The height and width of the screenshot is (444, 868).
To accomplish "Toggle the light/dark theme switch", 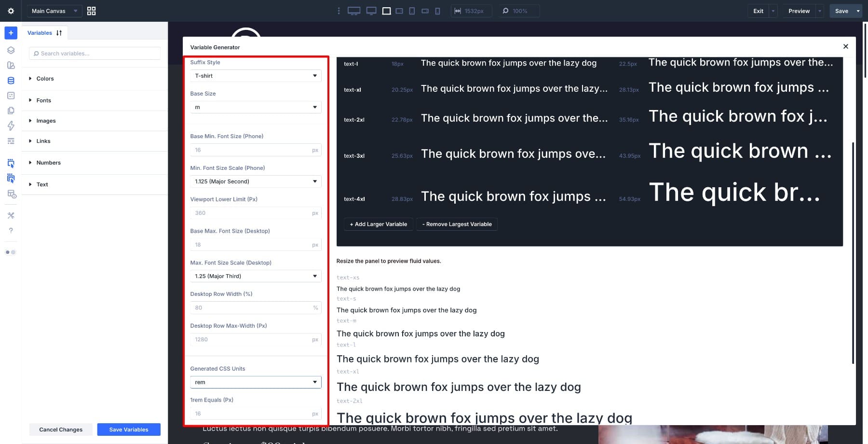I will click(11, 252).
